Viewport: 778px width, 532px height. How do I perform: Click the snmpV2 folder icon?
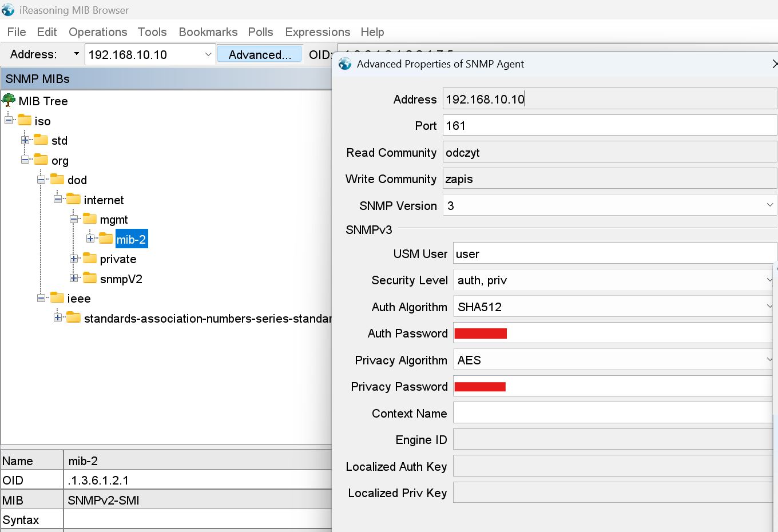90,278
